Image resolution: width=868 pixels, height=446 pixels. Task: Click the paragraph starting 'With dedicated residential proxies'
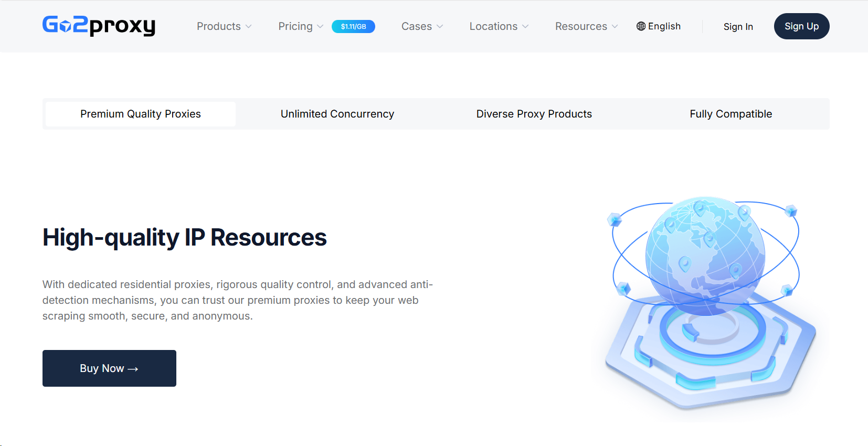[x=238, y=300]
